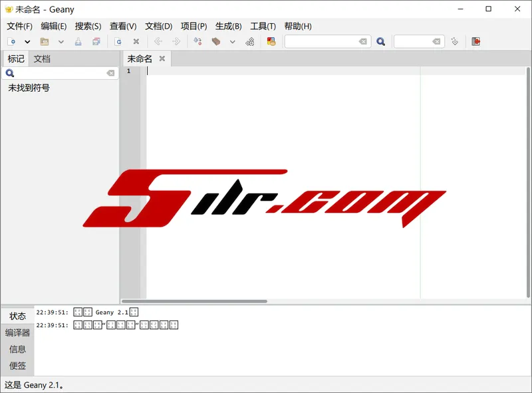The image size is (532, 393).
Task: Clear the sidebar symbol filter
Action: (x=110, y=73)
